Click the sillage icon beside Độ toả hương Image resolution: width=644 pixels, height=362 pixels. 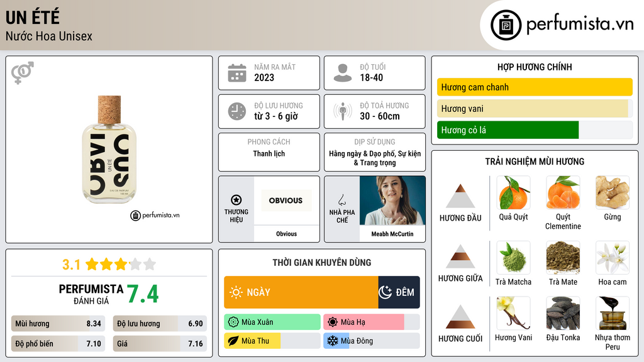click(x=343, y=111)
